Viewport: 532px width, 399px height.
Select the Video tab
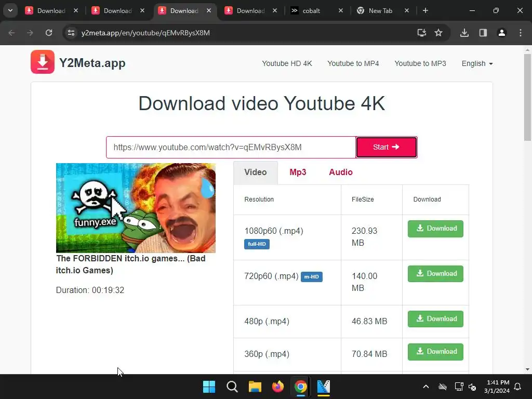pyautogui.click(x=256, y=172)
